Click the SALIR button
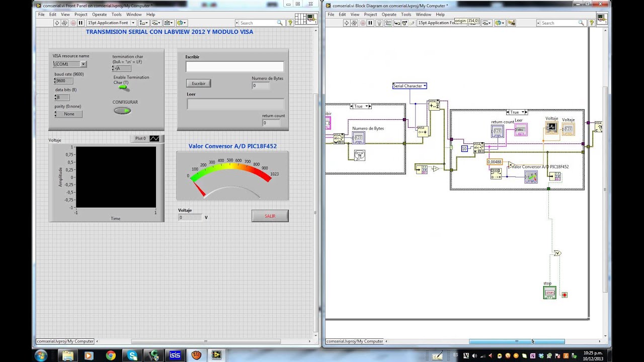 270,216
